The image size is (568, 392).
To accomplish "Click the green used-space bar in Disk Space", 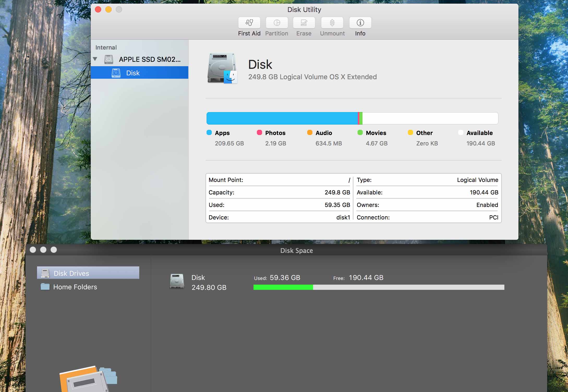I will (283, 287).
